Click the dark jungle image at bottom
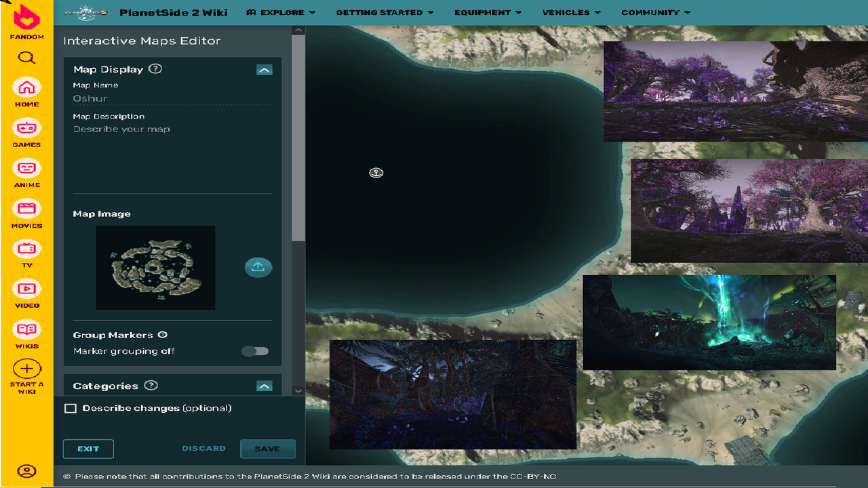 pyautogui.click(x=453, y=394)
